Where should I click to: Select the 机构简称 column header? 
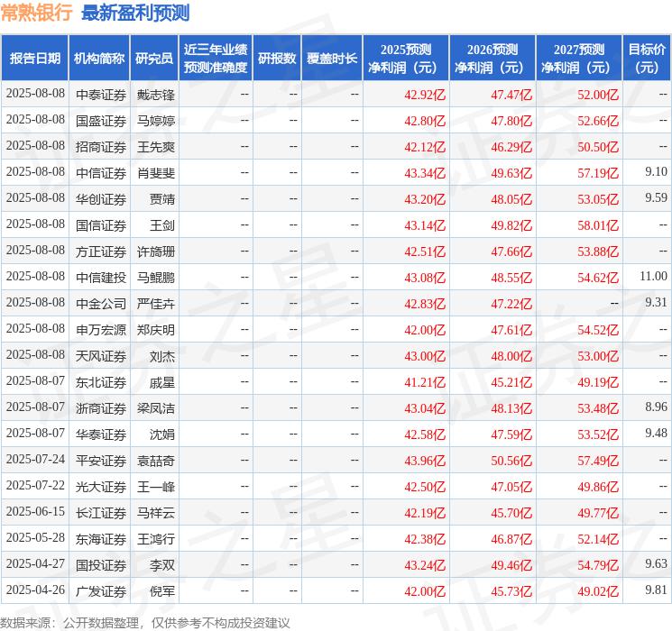pyautogui.click(x=99, y=58)
